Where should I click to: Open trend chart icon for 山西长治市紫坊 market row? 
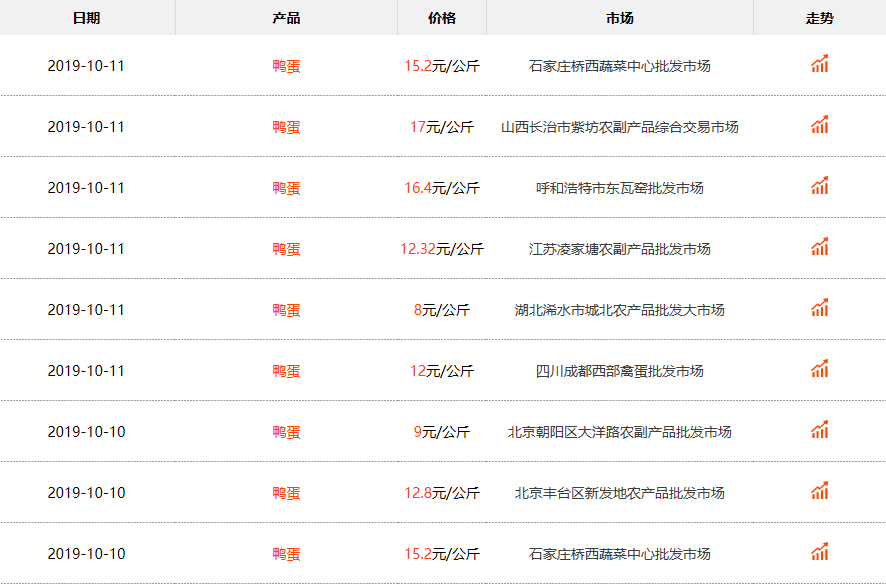[x=819, y=125]
